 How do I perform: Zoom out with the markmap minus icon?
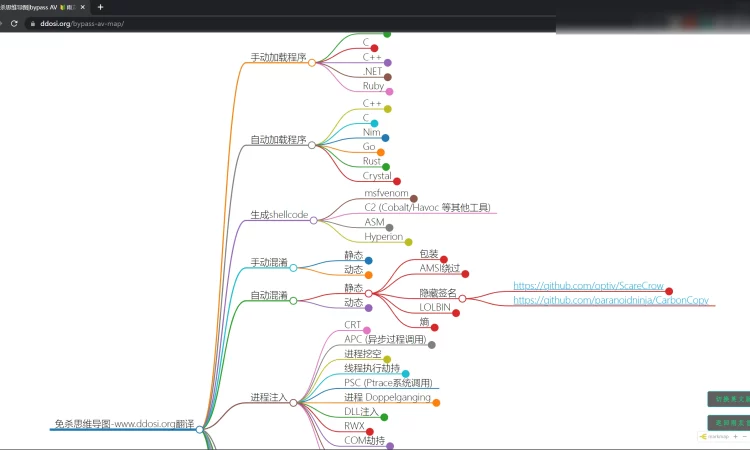click(x=744, y=436)
